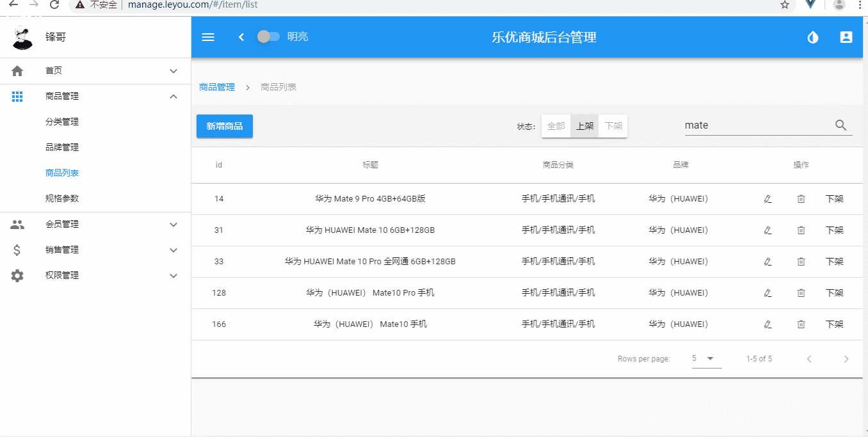Screen dimensions: 868x437
Task: Select 全部 status filter
Action: tap(556, 126)
